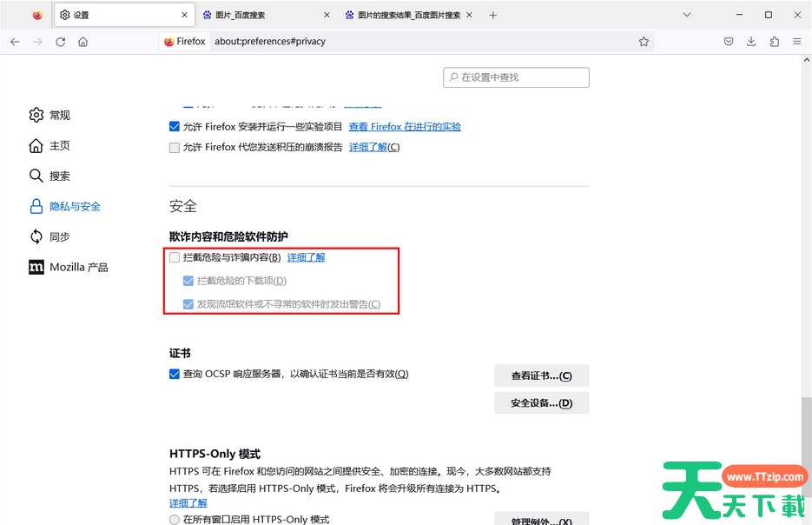Open the Pocket save icon in toolbar
The width and height of the screenshot is (812, 525).
(x=729, y=42)
